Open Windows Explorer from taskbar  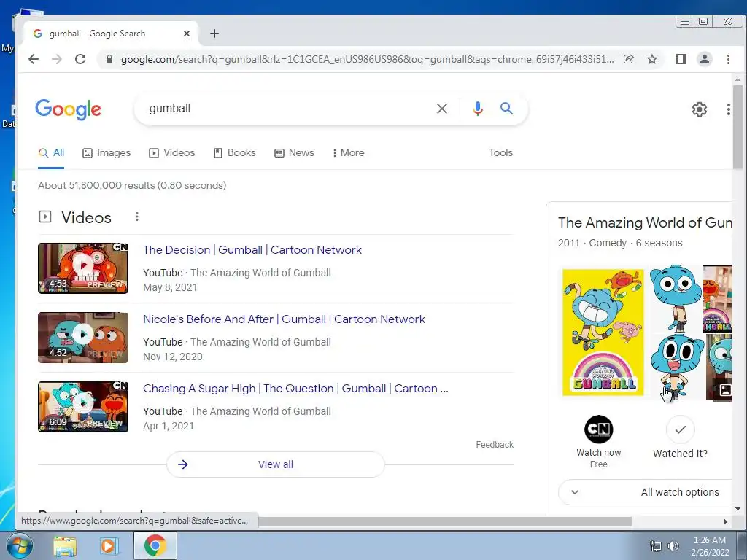65,546
